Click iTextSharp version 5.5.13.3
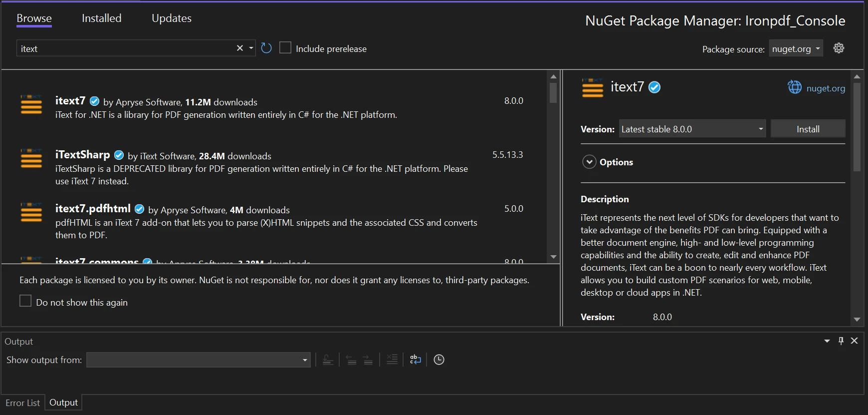 pyautogui.click(x=507, y=154)
